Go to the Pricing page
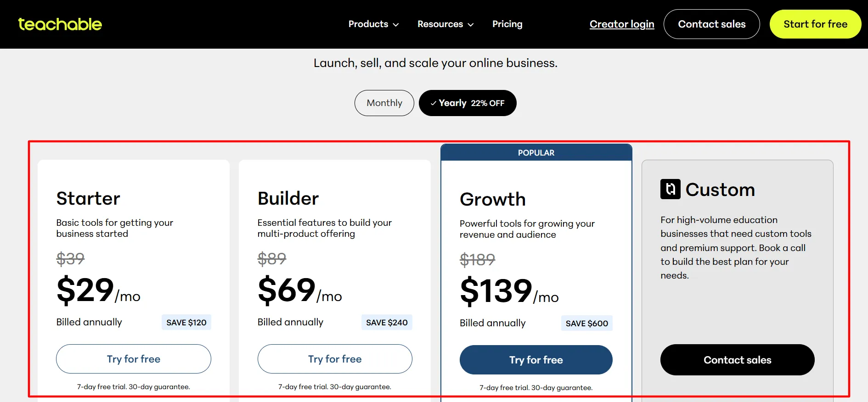868x402 pixels. [507, 24]
